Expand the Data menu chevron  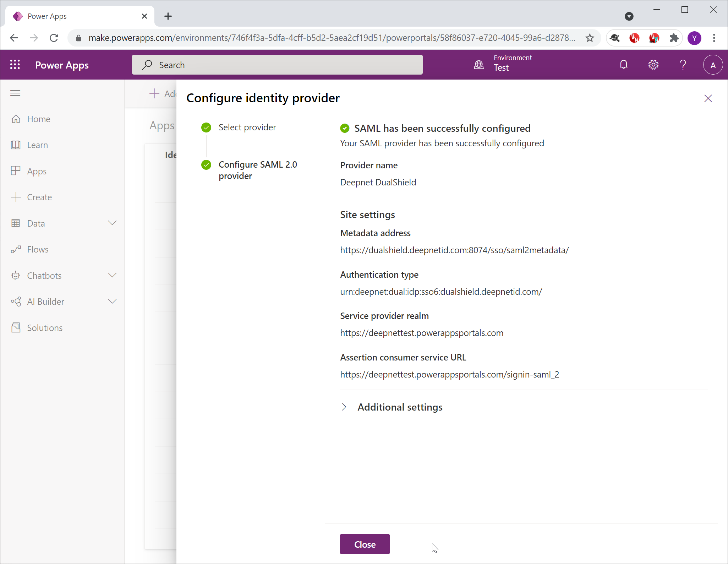click(x=112, y=223)
